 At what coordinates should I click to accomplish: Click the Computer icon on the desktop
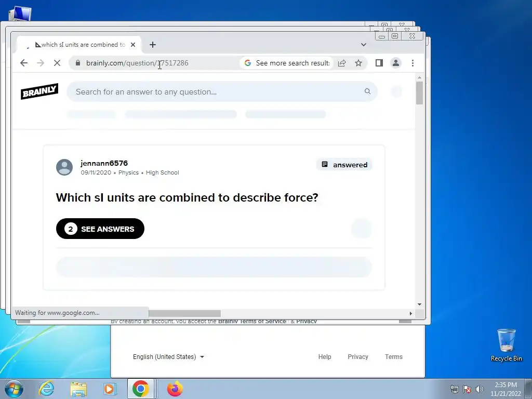coord(20,14)
